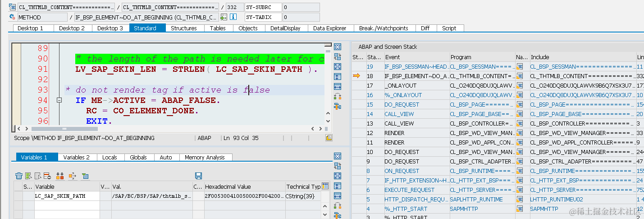The width and height of the screenshot is (644, 219).
Task: Click the navigate-to-source icon beside the method name field
Action: coord(224,17)
